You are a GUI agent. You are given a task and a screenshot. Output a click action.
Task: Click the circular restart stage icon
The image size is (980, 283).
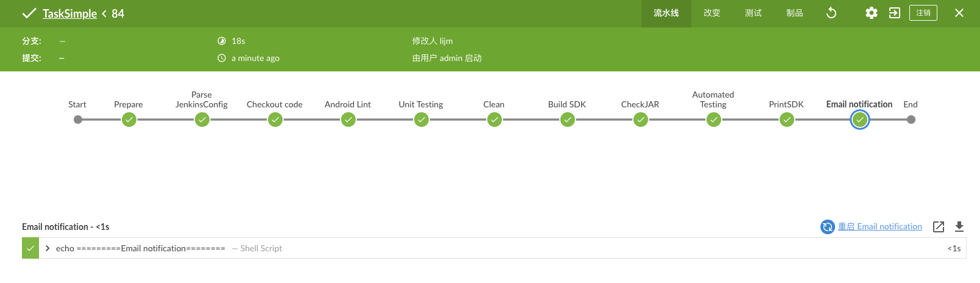click(x=827, y=227)
